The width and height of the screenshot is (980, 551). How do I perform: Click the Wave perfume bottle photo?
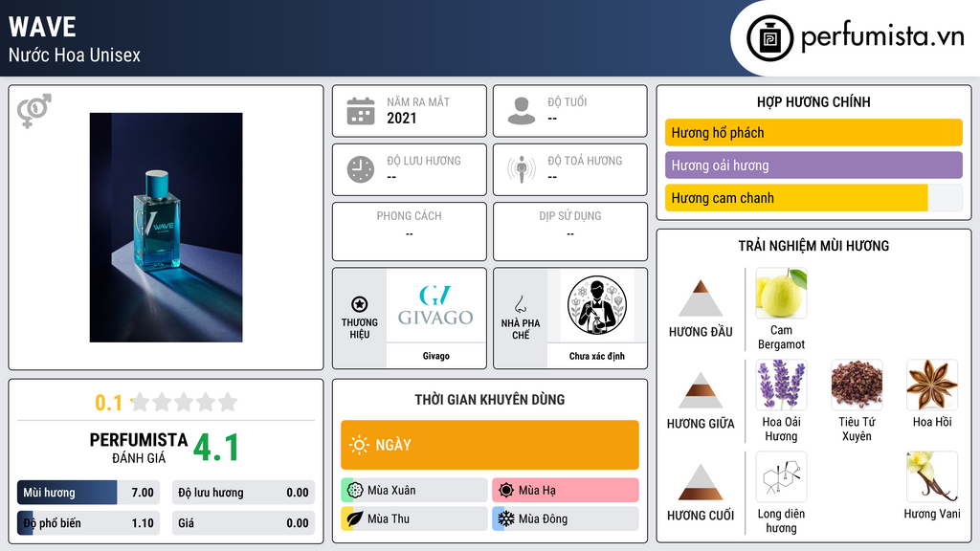[x=167, y=228]
